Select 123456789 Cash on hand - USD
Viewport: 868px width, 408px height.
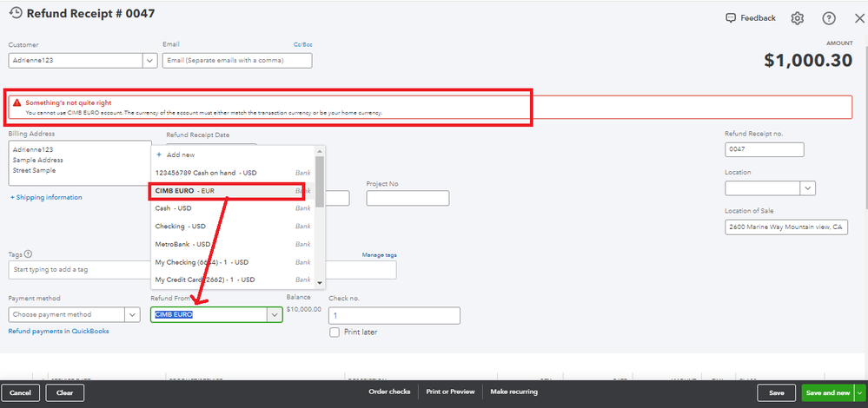tap(233, 173)
